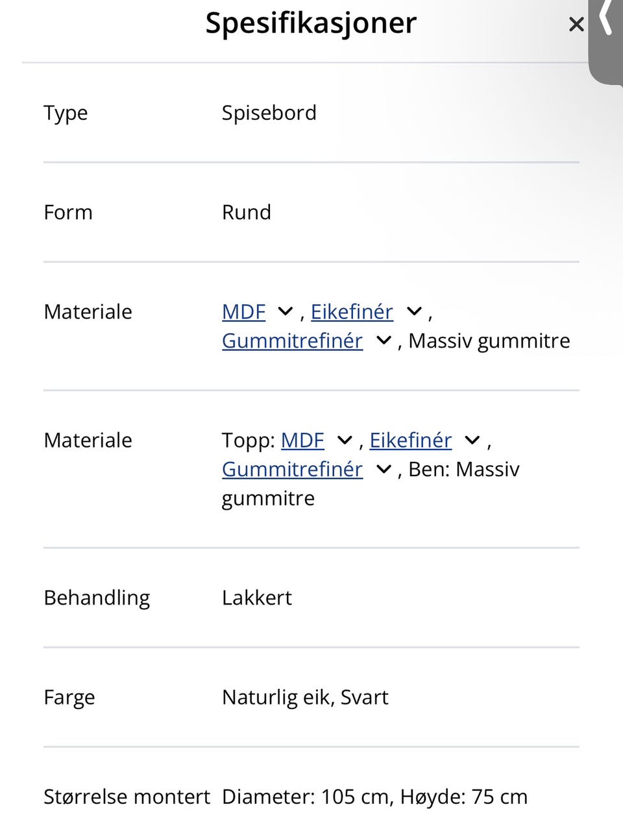The width and height of the screenshot is (623, 840).
Task: Open Gummitrefinér link before 'Massiv gummitre'
Action: click(x=292, y=341)
